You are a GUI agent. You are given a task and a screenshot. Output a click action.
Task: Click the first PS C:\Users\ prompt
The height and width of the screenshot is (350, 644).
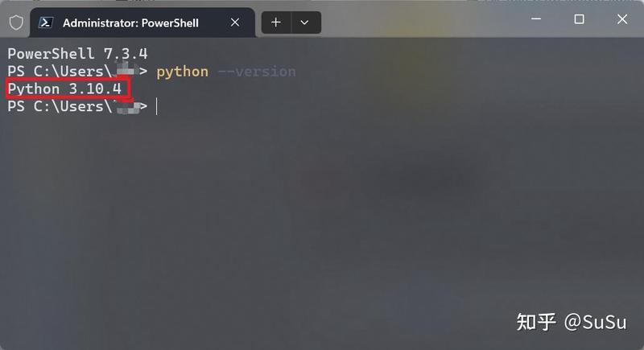60,72
